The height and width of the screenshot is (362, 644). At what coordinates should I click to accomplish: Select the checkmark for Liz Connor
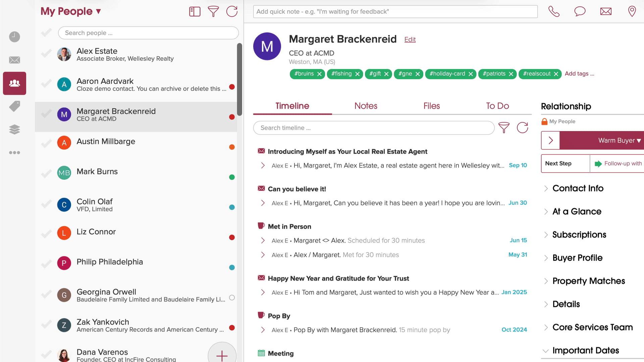pos(46,234)
